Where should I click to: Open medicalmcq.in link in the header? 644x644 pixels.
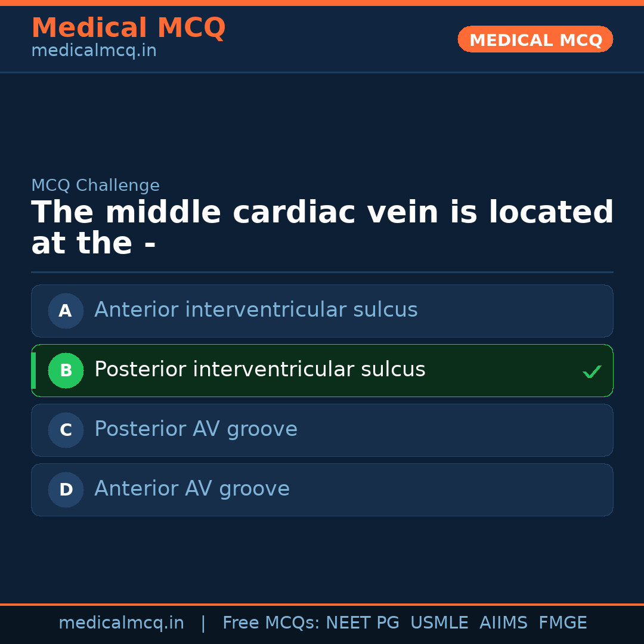[x=93, y=50]
